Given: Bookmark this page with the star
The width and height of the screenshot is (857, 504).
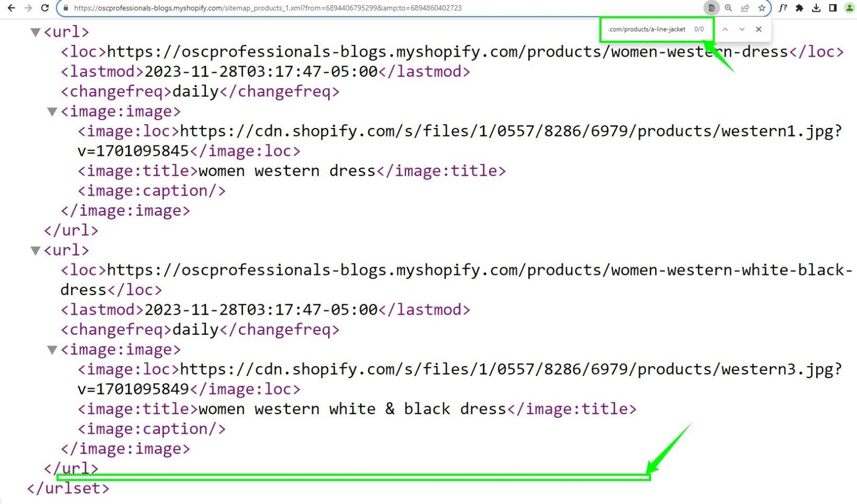Looking at the screenshot, I should tap(762, 8).
